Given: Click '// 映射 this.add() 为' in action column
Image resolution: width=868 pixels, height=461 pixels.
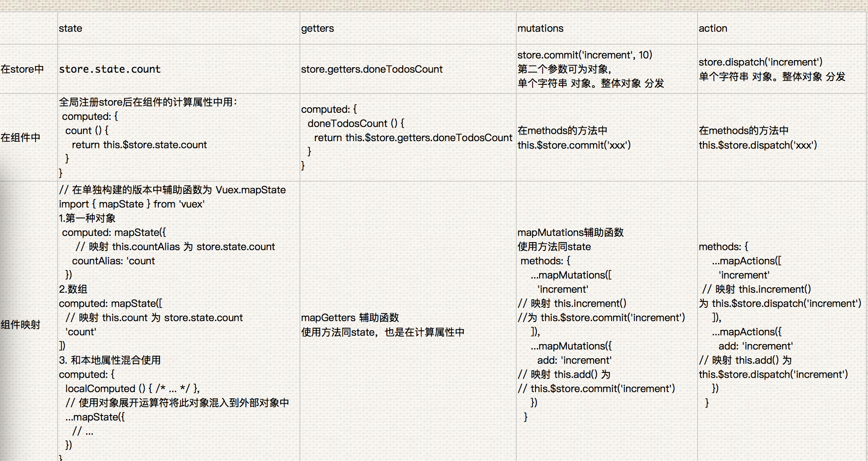Looking at the screenshot, I should point(745,360).
